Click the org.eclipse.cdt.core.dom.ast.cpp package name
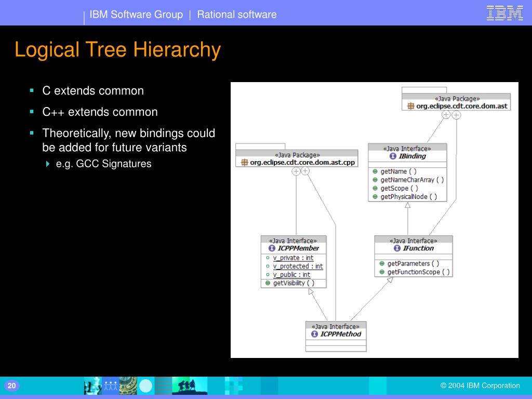Screen dimensions: 532x399 (x=302, y=163)
